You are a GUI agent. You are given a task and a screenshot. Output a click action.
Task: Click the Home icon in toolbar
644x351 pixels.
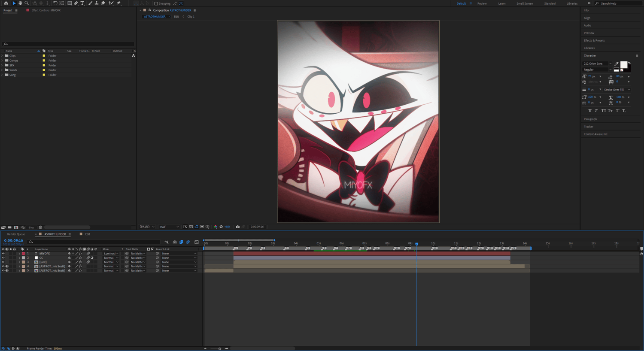point(6,3)
